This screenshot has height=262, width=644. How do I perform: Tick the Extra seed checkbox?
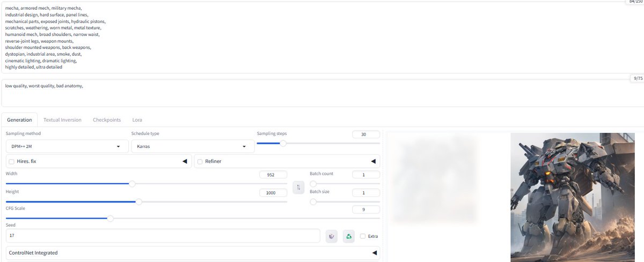point(363,236)
